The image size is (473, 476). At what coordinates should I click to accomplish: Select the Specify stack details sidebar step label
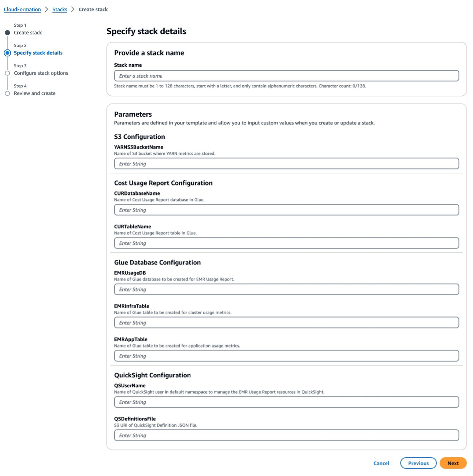point(38,53)
